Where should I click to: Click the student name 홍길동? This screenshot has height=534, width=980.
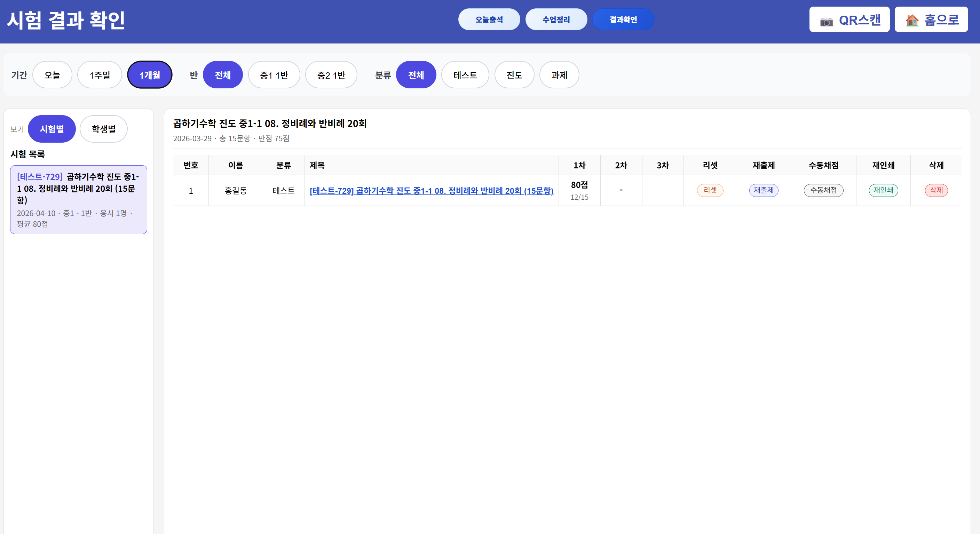point(236,191)
